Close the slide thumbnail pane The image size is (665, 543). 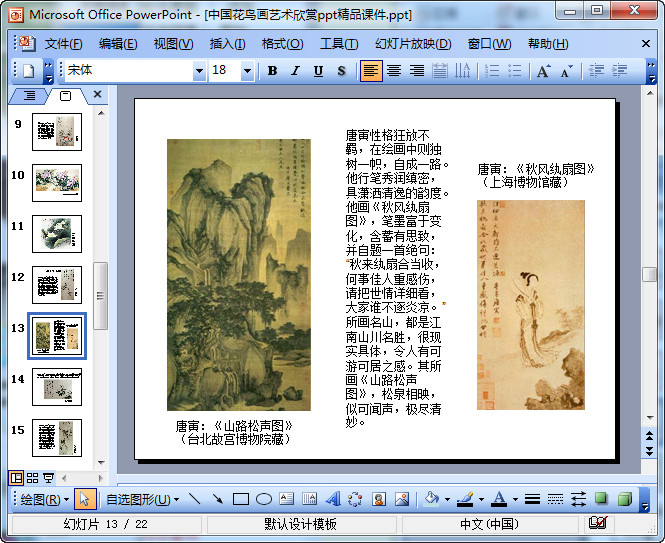click(x=98, y=94)
